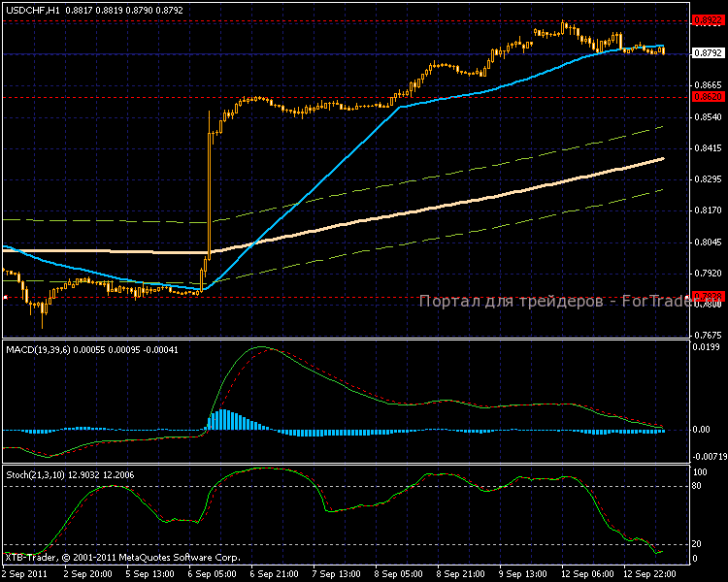Image resolution: width=728 pixels, height=582 pixels.
Task: Click the 0.8045 price axis label
Action: 708,242
